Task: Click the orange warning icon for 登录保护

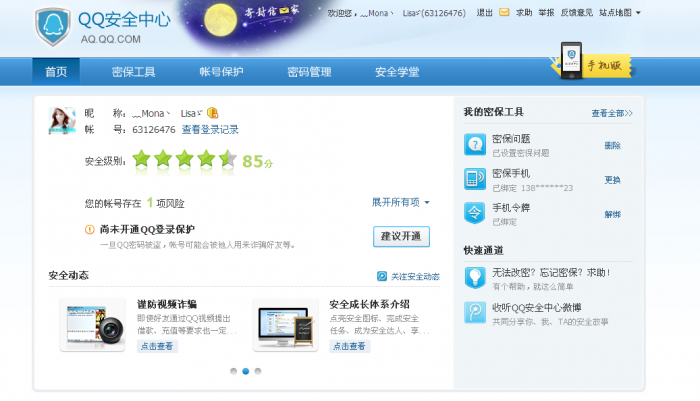Action: [x=90, y=230]
